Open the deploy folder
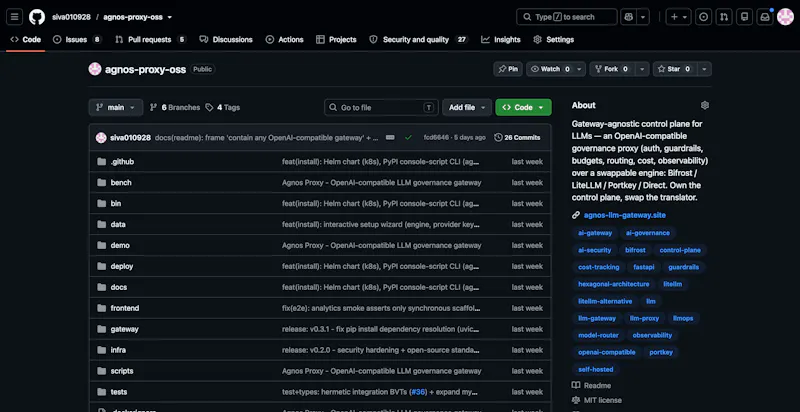The height and width of the screenshot is (412, 800). click(x=122, y=266)
